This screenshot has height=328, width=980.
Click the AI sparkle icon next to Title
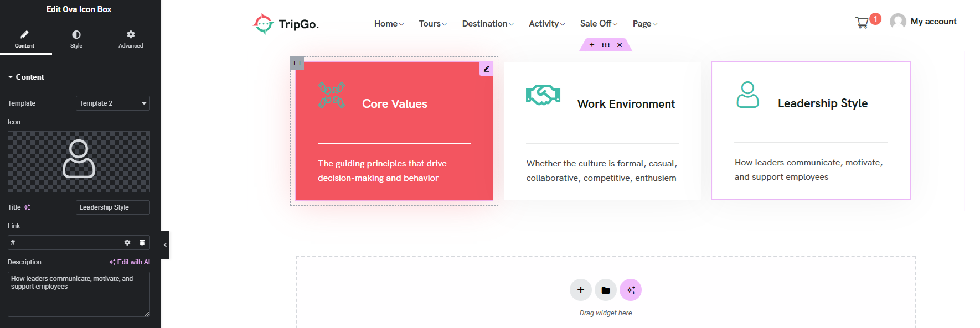click(x=27, y=207)
